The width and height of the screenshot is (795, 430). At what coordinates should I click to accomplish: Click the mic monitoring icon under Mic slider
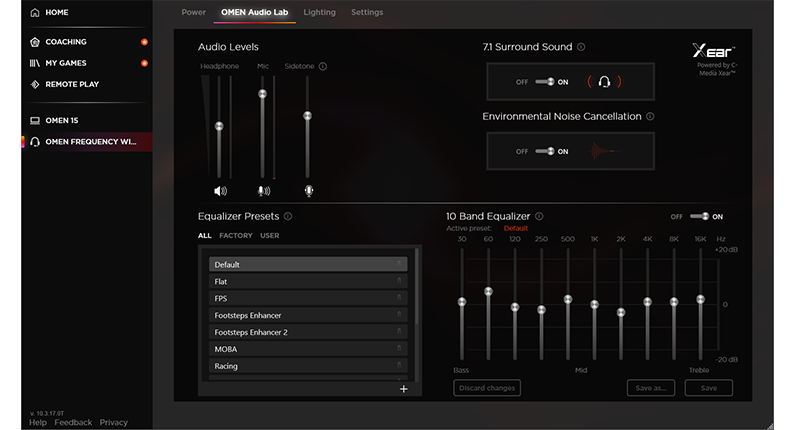[x=264, y=191]
